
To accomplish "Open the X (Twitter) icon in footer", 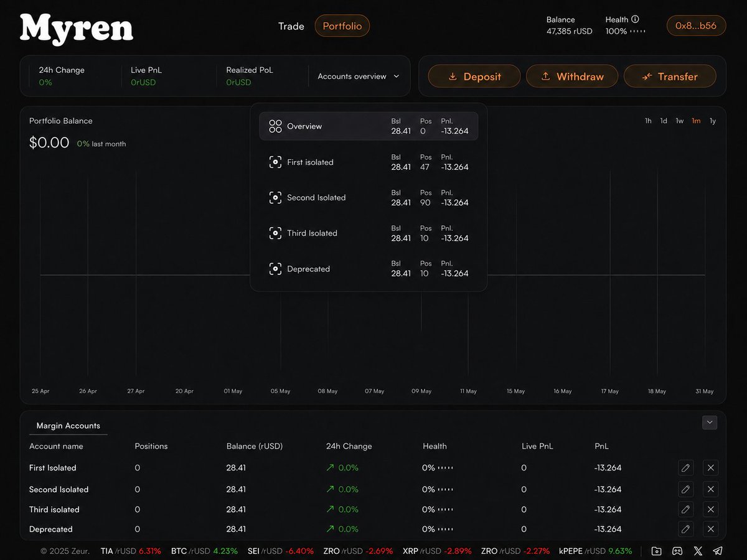I will [x=698, y=551].
